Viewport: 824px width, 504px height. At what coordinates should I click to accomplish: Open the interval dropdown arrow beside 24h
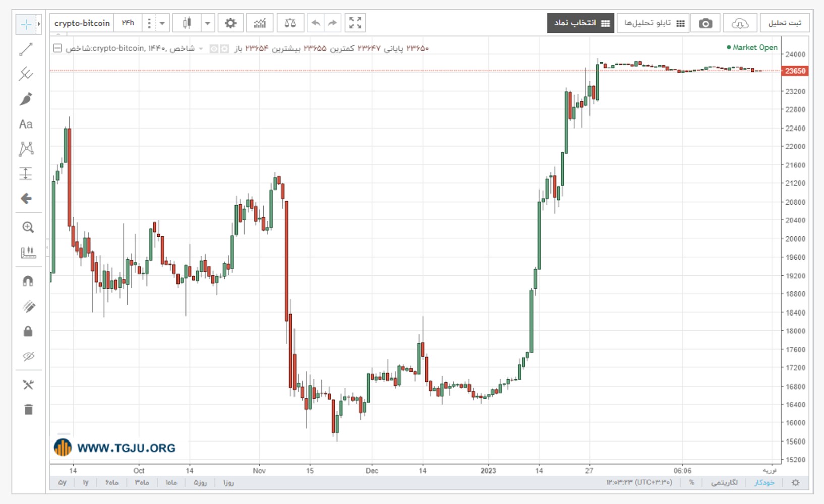[x=162, y=23]
